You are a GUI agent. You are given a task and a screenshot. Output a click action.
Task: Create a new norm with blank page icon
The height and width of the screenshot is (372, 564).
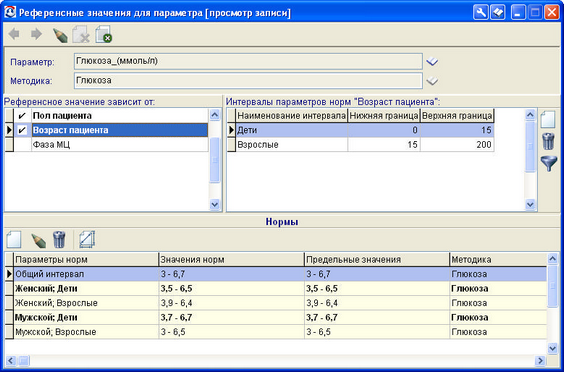tap(14, 239)
